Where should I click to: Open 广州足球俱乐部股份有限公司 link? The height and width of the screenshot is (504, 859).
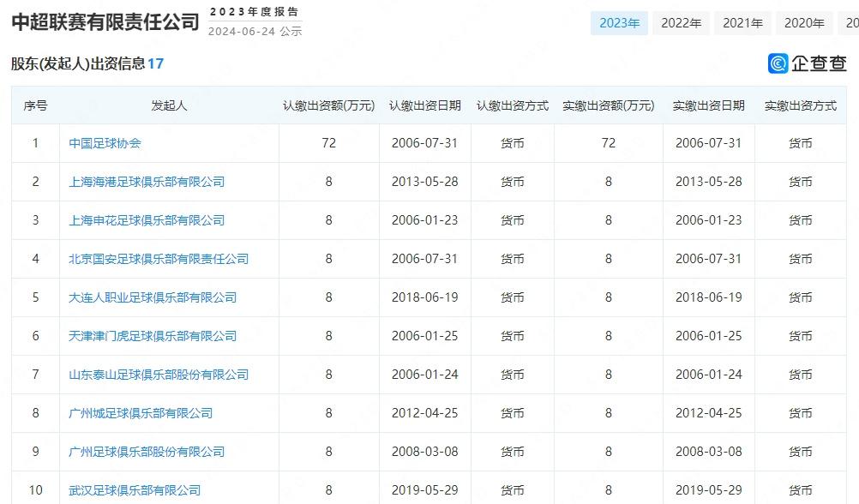click(147, 452)
